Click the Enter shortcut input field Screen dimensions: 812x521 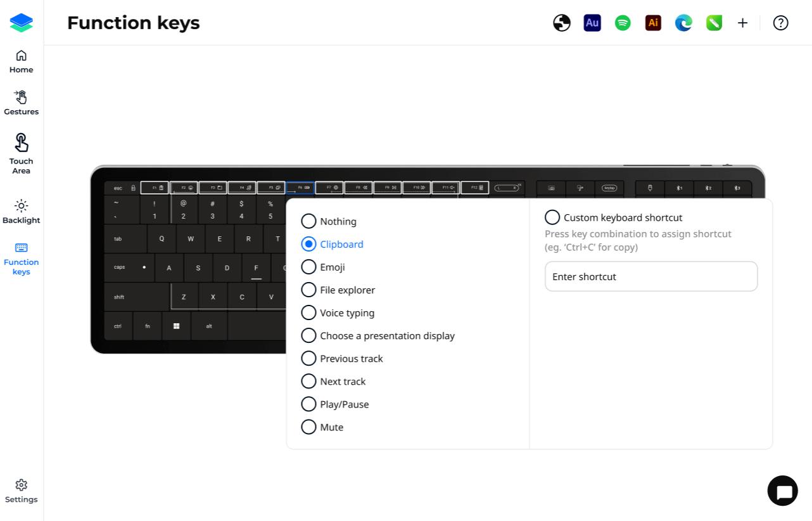(x=651, y=276)
